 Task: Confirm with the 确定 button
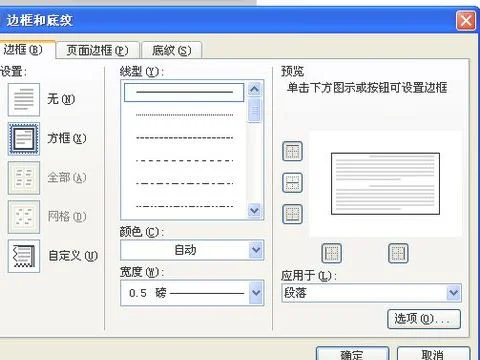pos(352,354)
